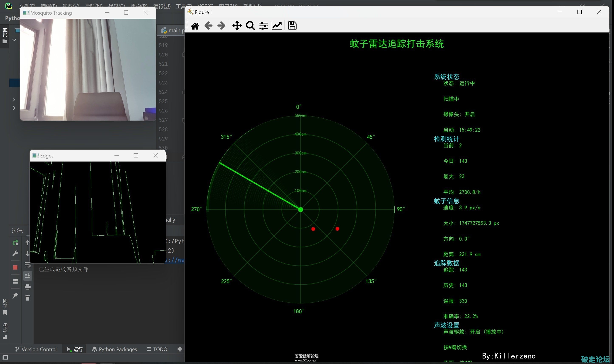Image resolution: width=614 pixels, height=364 pixels.
Task: Activate the Zoom to rectangle tool
Action: (x=250, y=26)
